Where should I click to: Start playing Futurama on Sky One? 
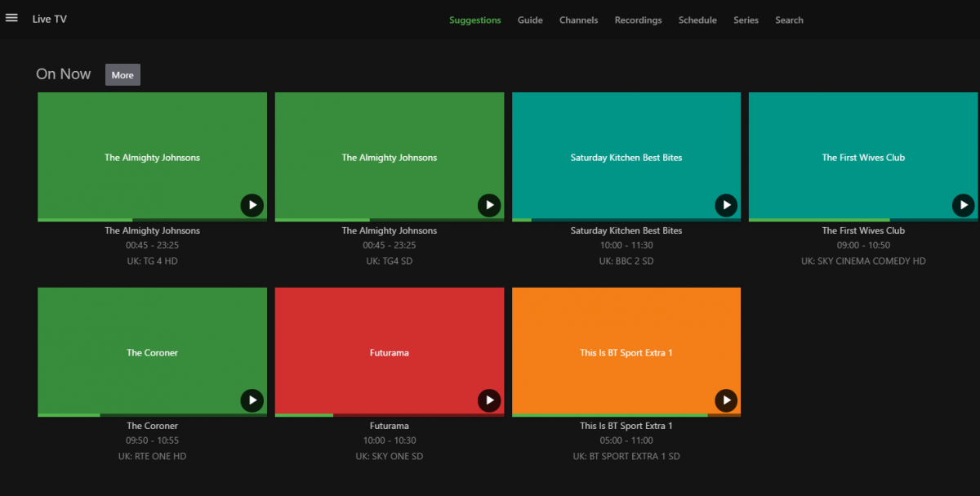pyautogui.click(x=488, y=400)
